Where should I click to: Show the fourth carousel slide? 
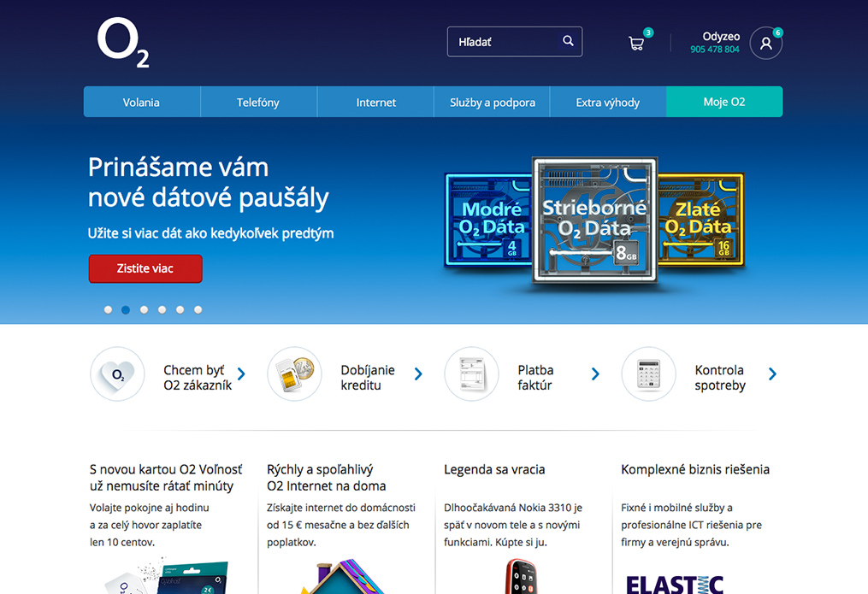pyautogui.click(x=162, y=309)
